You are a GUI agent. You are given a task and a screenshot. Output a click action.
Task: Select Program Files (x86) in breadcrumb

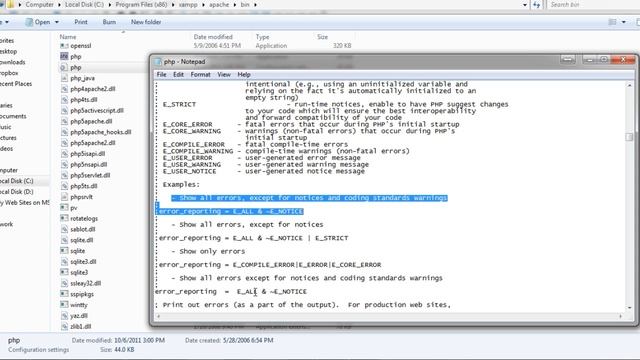tap(141, 4)
